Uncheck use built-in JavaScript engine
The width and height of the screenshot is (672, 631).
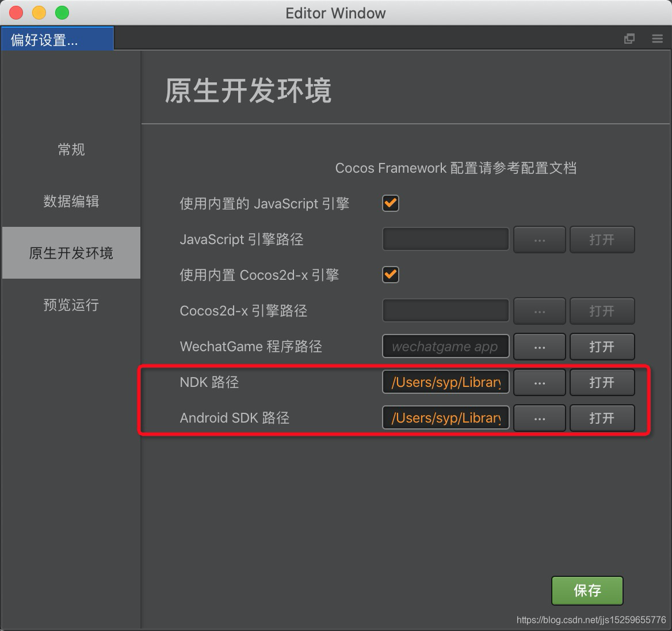391,203
